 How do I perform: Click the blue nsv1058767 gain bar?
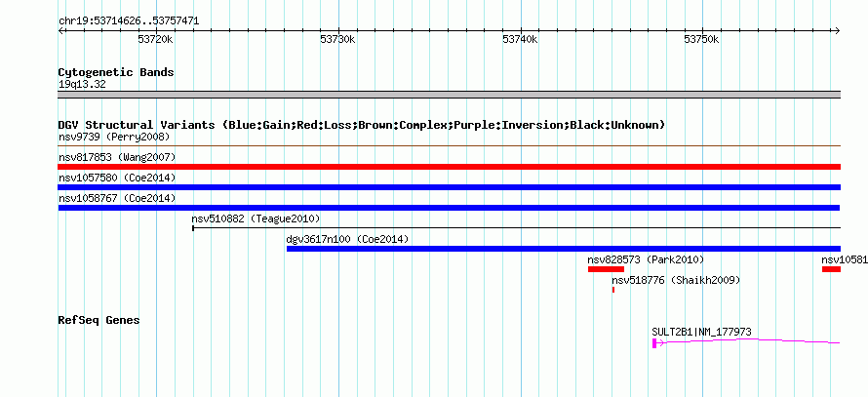(x=449, y=208)
